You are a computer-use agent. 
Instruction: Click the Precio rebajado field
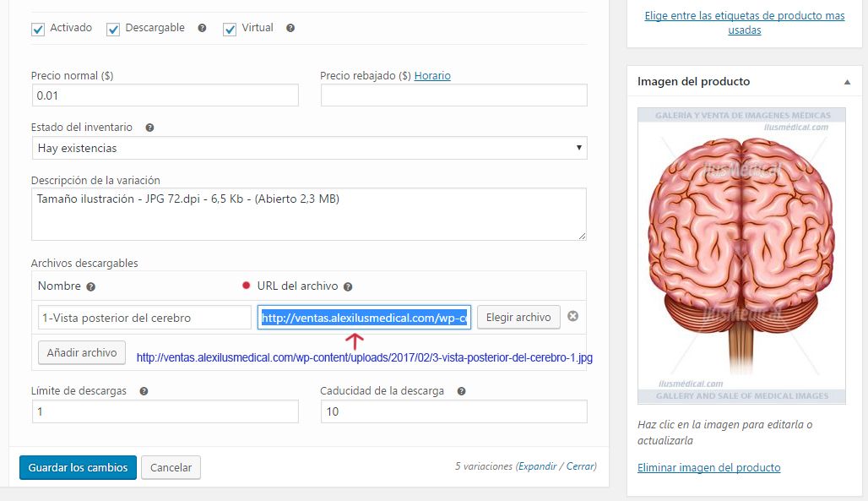[x=454, y=95]
